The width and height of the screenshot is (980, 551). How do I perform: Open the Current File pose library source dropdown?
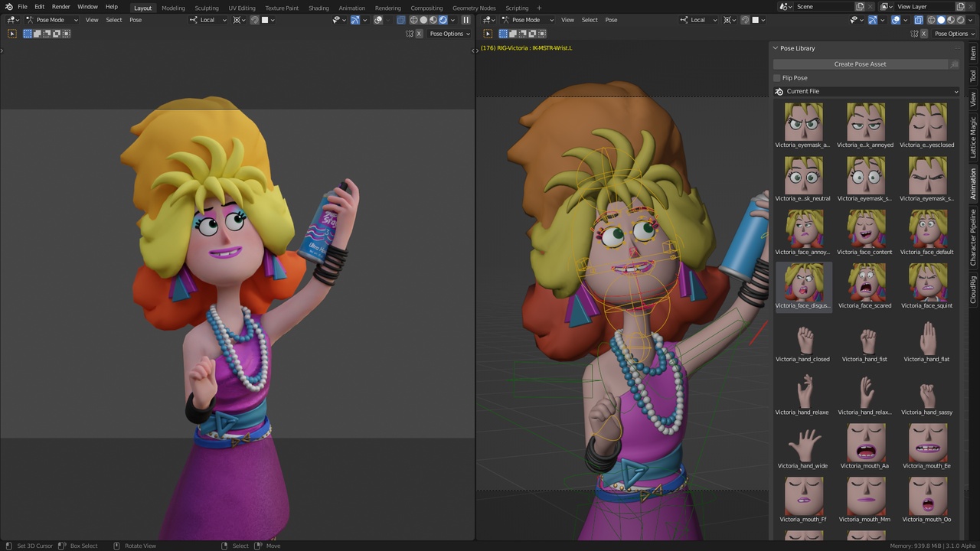865,91
